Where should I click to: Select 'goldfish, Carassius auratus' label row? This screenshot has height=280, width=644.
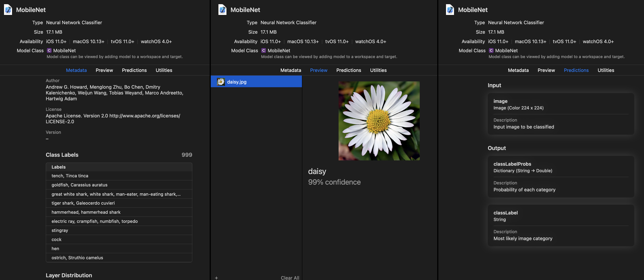[119, 185]
